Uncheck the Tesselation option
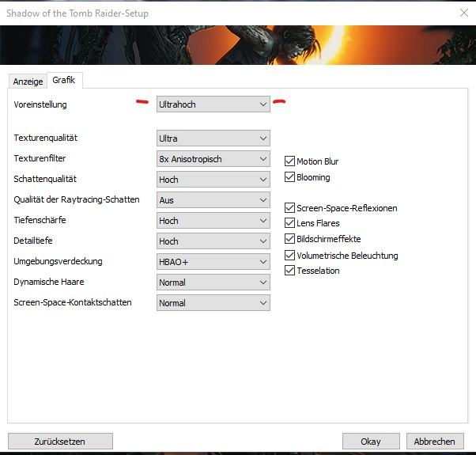The height and width of the screenshot is (455, 476). [289, 271]
